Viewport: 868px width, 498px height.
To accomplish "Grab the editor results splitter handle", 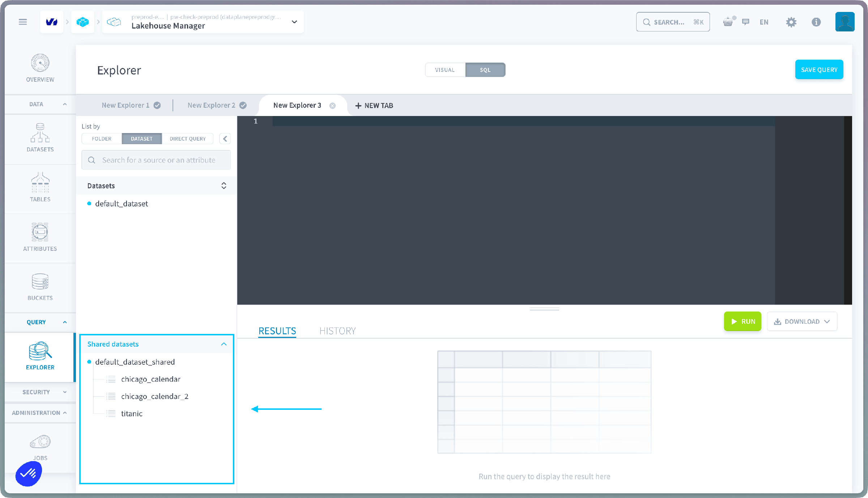I will click(x=544, y=309).
